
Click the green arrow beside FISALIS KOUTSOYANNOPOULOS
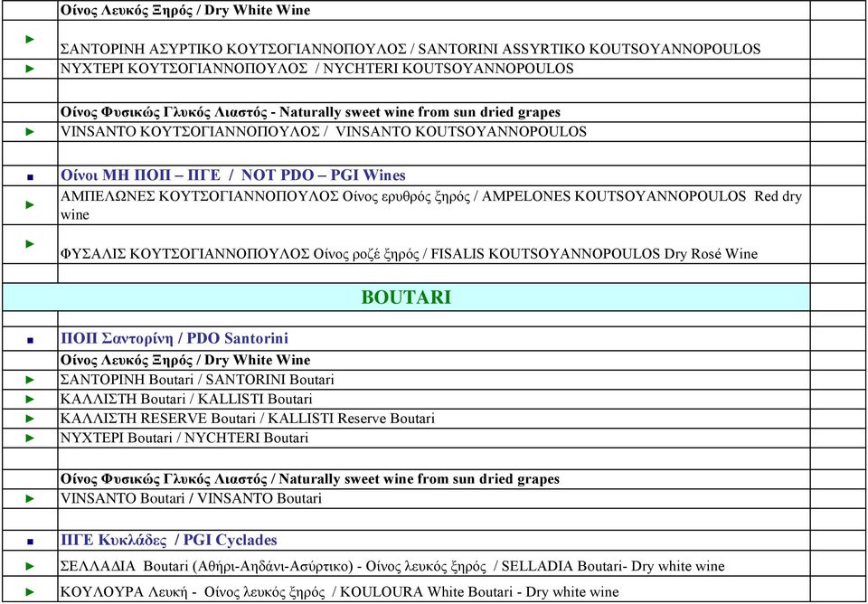[30, 243]
